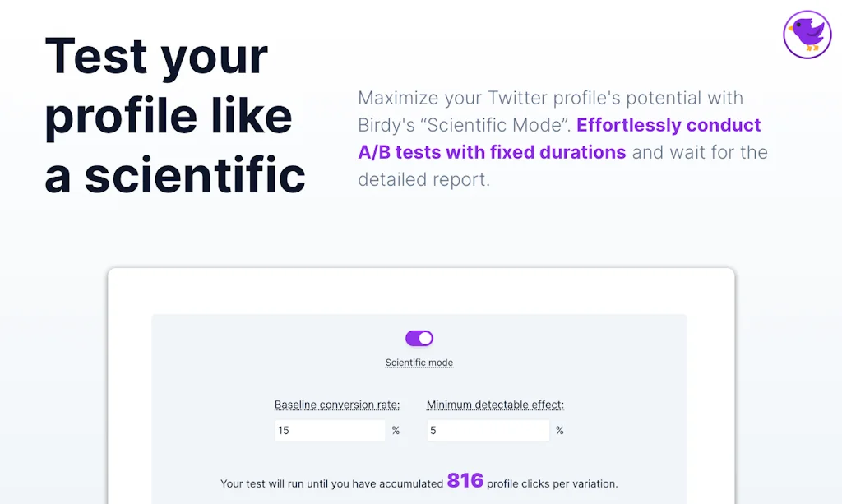The image size is (842, 504).
Task: Click the purple Birdy bird logo
Action: pyautogui.click(x=807, y=35)
